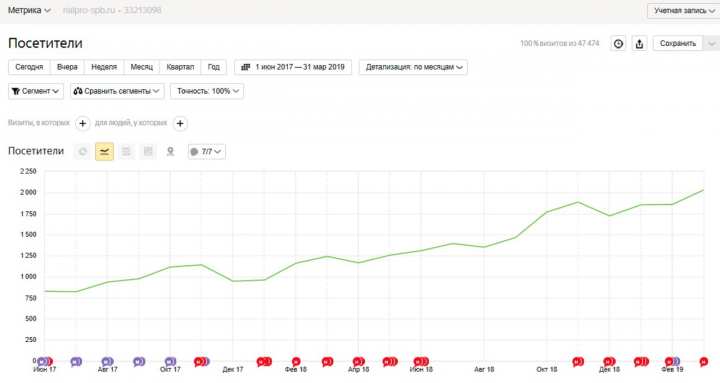Select the Месяц period tab
The image size is (720, 383).
pyautogui.click(x=141, y=67)
